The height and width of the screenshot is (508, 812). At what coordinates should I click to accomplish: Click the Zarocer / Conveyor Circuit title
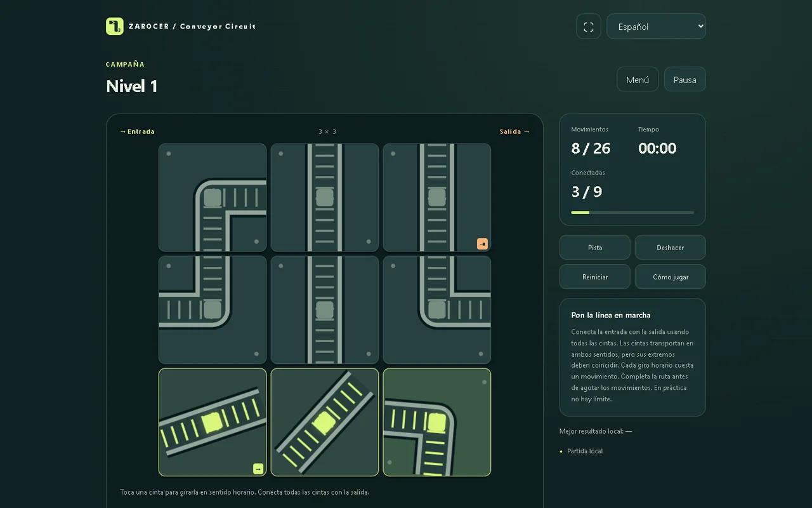pos(192,27)
